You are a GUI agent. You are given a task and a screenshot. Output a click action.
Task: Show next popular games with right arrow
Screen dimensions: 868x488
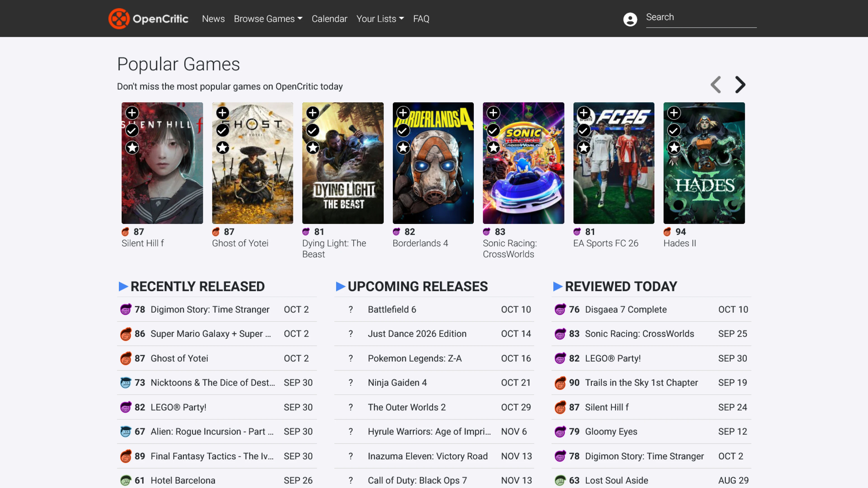740,84
